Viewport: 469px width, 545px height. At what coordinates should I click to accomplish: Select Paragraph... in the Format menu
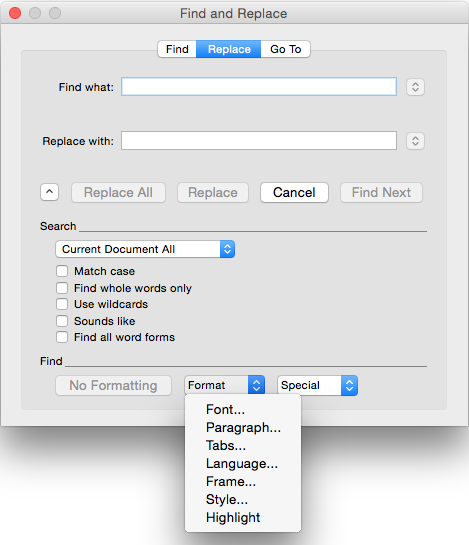[243, 428]
